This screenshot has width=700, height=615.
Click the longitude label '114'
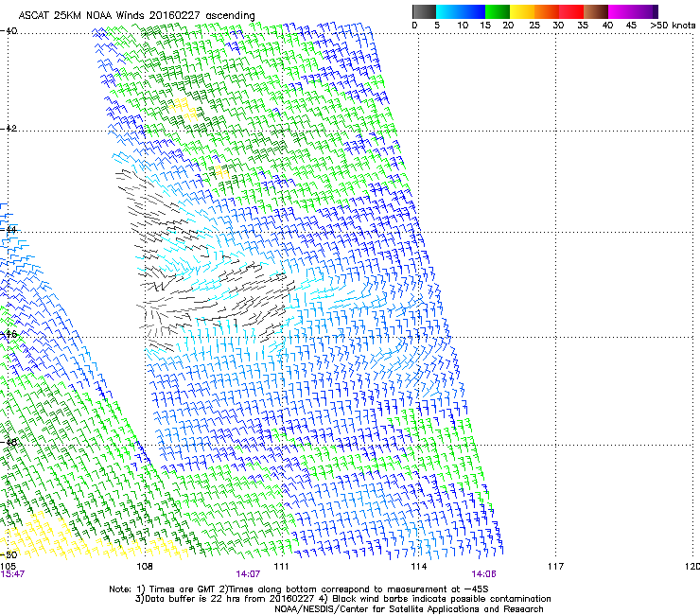tap(418, 567)
